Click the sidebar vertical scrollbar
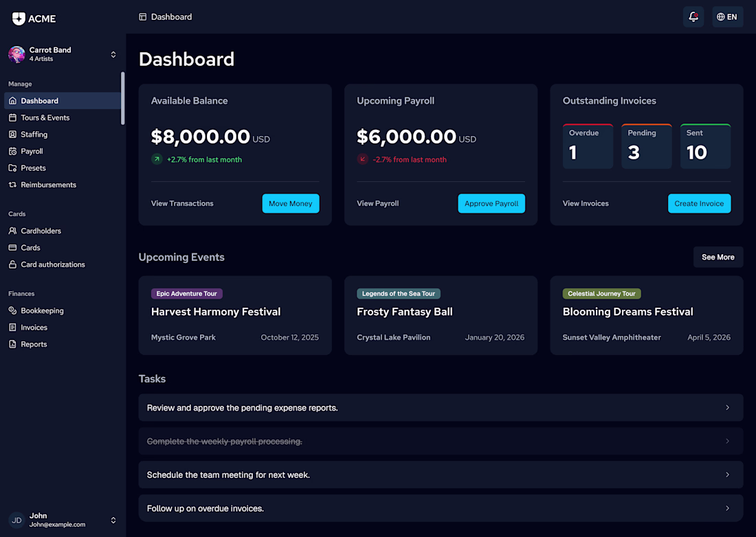Image resolution: width=756 pixels, height=537 pixels. tap(123, 98)
